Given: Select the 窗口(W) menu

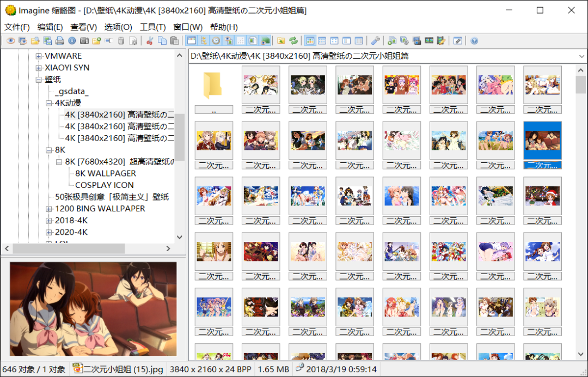Looking at the screenshot, I should tap(188, 27).
